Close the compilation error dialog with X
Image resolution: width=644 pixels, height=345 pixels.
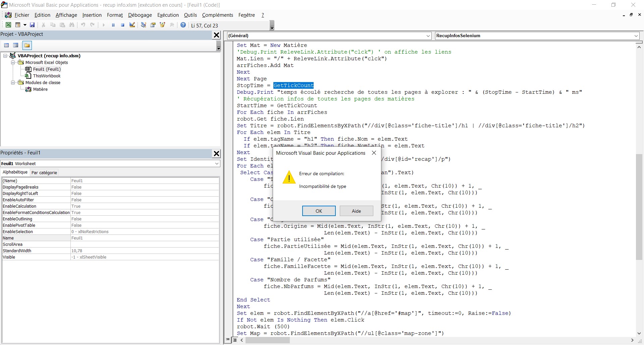click(x=374, y=153)
